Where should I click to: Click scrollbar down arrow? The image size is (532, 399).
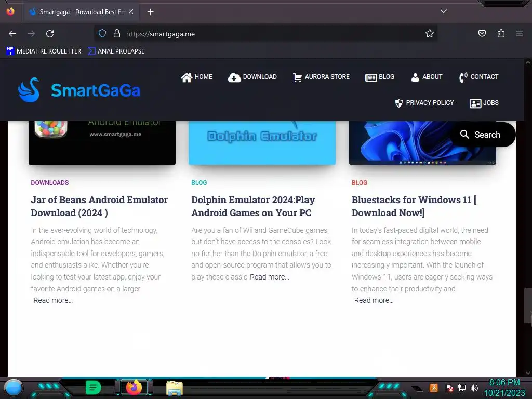[528, 373]
